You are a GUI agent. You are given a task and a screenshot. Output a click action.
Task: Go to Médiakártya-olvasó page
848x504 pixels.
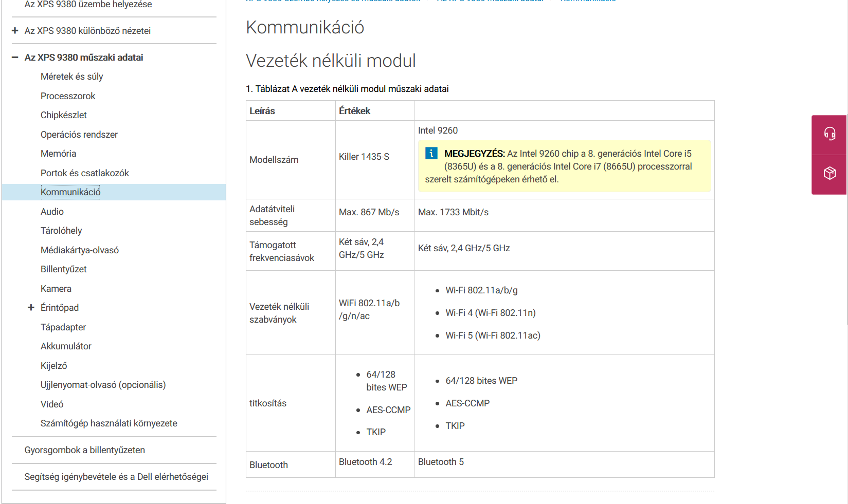[x=80, y=250]
